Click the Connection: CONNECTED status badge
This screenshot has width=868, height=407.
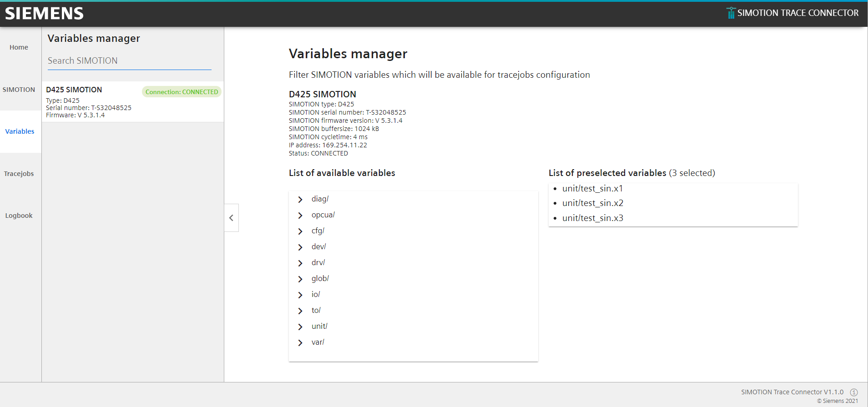pos(182,92)
